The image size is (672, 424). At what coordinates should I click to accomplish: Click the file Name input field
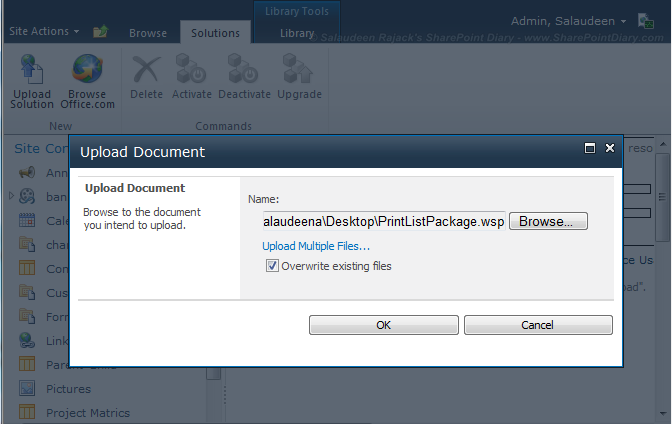pos(384,221)
